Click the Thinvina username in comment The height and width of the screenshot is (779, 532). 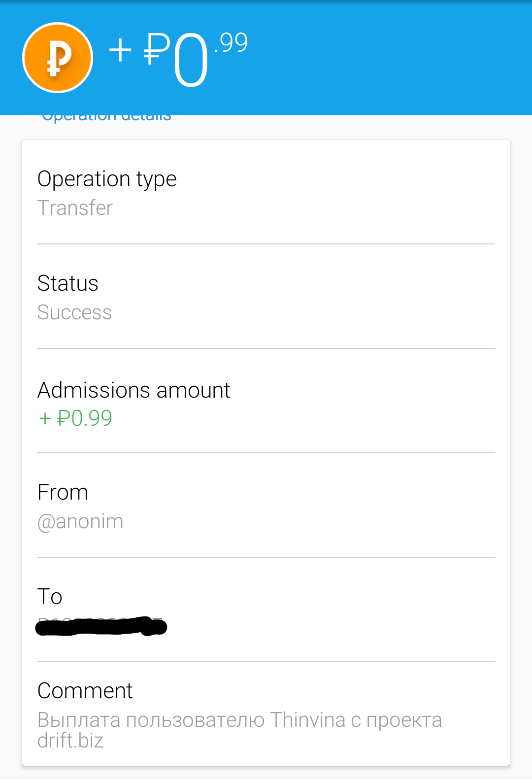click(x=307, y=720)
